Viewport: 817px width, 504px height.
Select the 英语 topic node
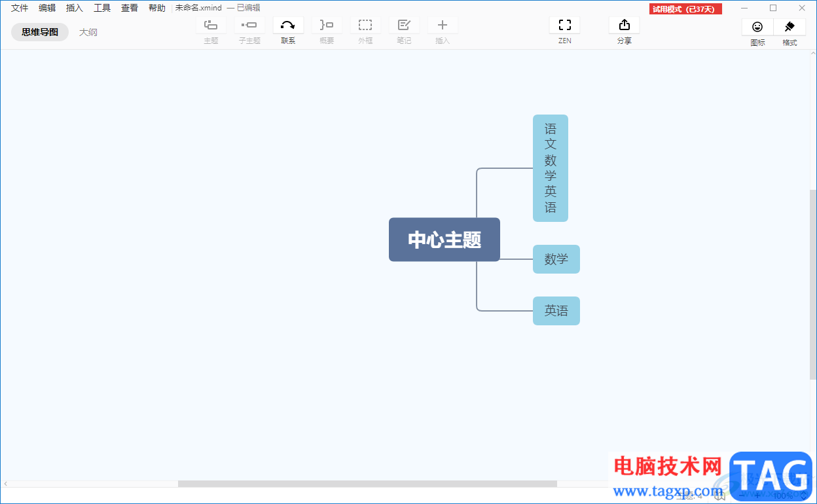(556, 311)
